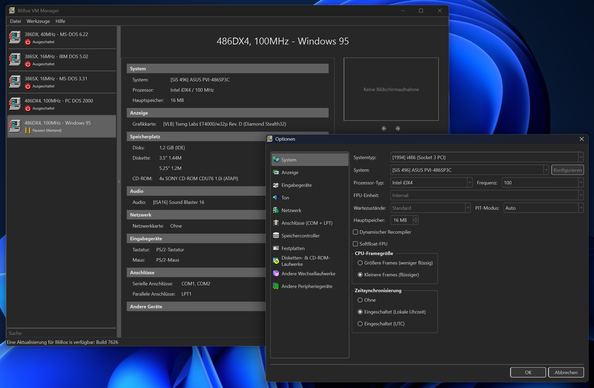The image size is (594, 388).
Task: Open the Systemtyp dropdown
Action: tap(487, 157)
